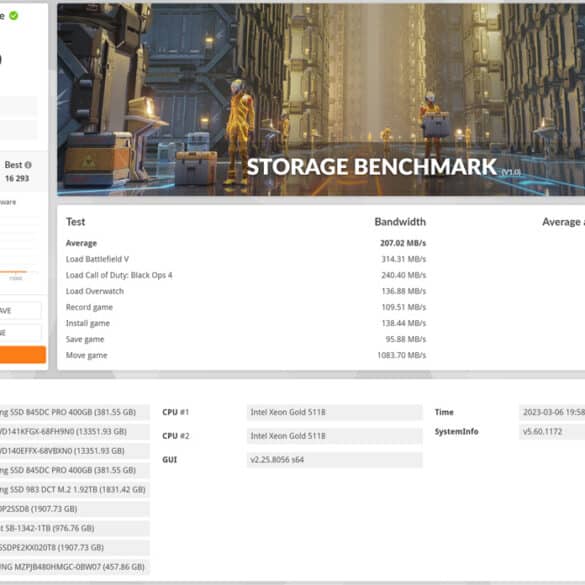
Task: Select the Save game row
Action: [x=85, y=340]
